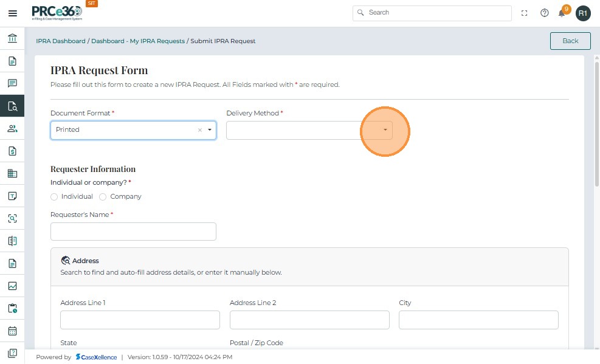Click the notifications bell icon
The width and height of the screenshot is (600, 364).
[x=562, y=13]
